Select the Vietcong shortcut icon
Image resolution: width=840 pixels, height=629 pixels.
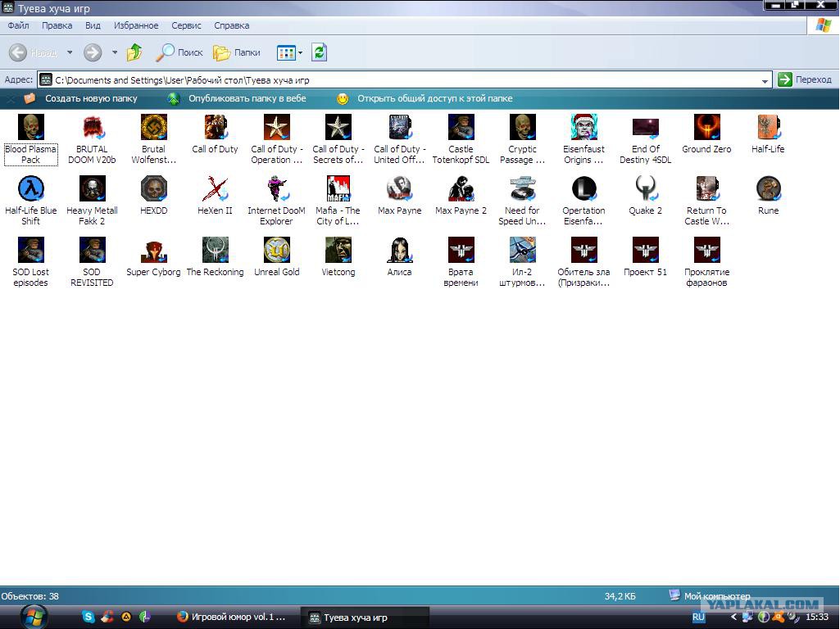click(338, 251)
